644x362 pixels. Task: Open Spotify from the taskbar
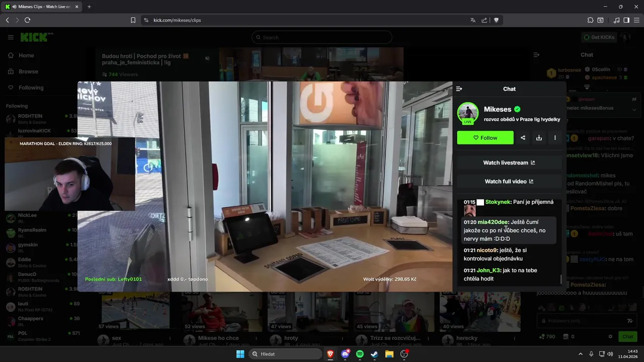(360, 354)
